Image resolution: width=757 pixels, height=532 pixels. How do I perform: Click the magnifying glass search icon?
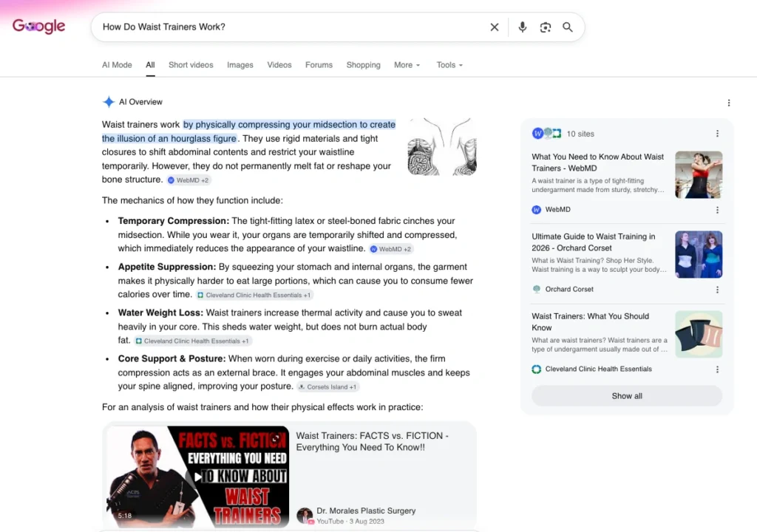(x=568, y=27)
